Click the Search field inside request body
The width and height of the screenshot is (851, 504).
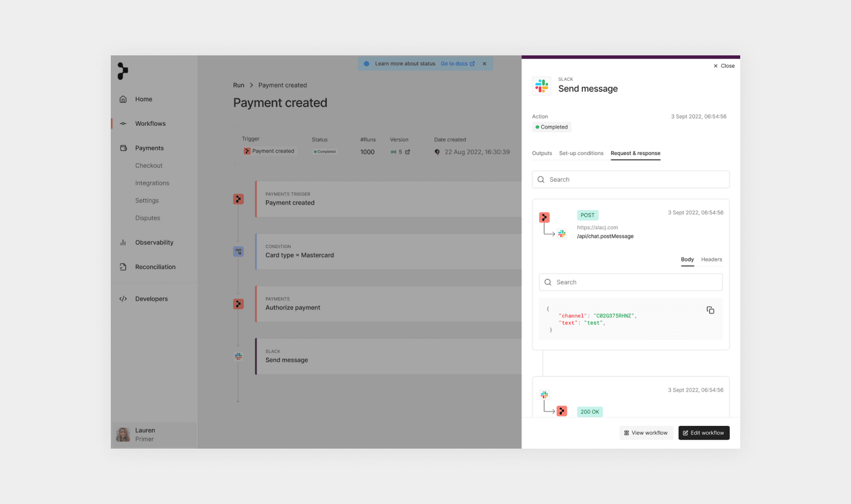click(x=630, y=282)
